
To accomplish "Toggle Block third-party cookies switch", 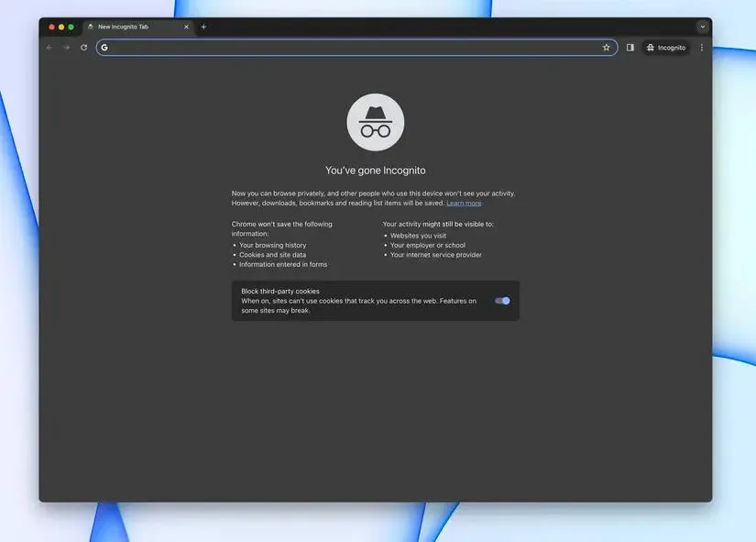I will click(502, 301).
